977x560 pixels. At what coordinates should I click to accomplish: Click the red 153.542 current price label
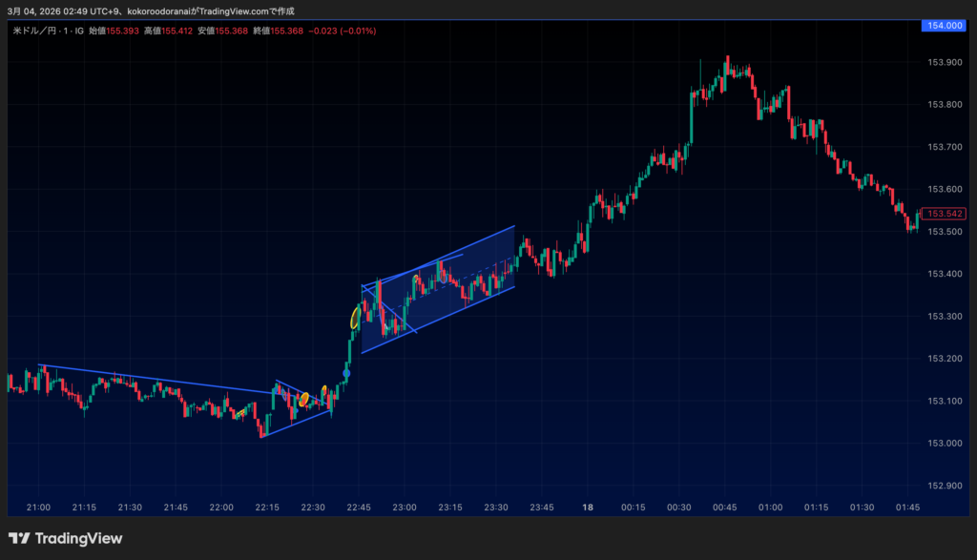pos(943,214)
